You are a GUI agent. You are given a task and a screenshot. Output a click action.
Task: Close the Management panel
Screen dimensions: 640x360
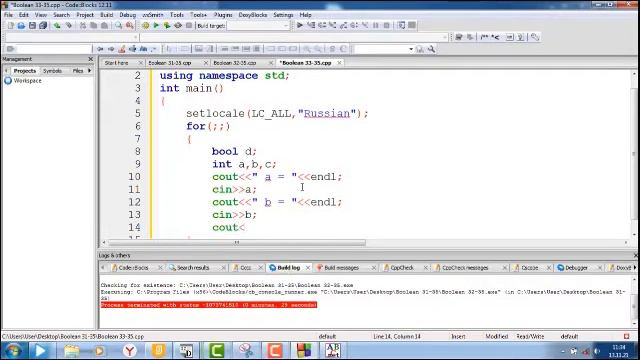pyautogui.click(x=91, y=59)
